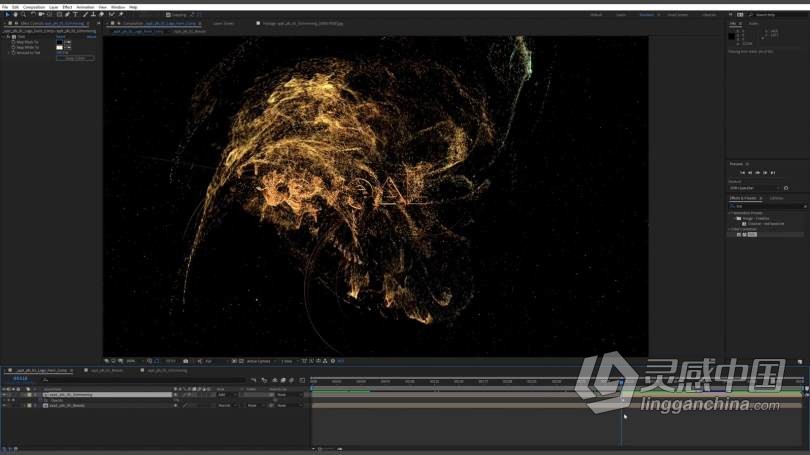Collapse Animation Presets in Effects panel

tap(730, 213)
